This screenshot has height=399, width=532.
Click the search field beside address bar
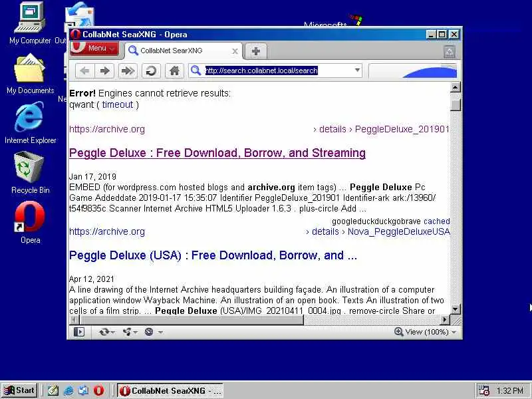click(412, 71)
